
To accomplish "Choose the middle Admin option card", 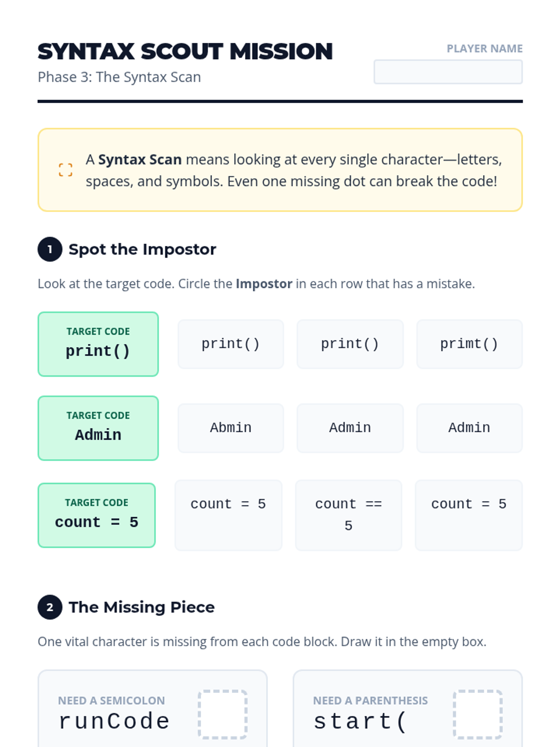I will (350, 428).
